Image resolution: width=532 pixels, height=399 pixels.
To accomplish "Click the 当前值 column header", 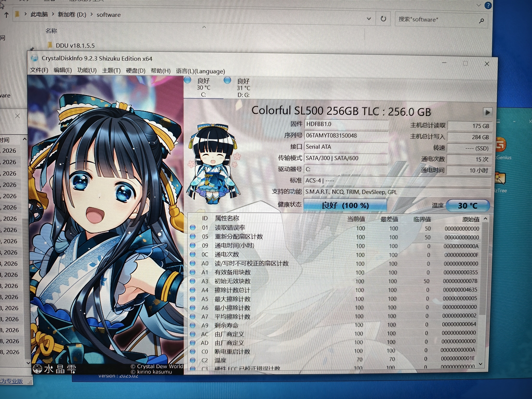I will pyautogui.click(x=356, y=219).
